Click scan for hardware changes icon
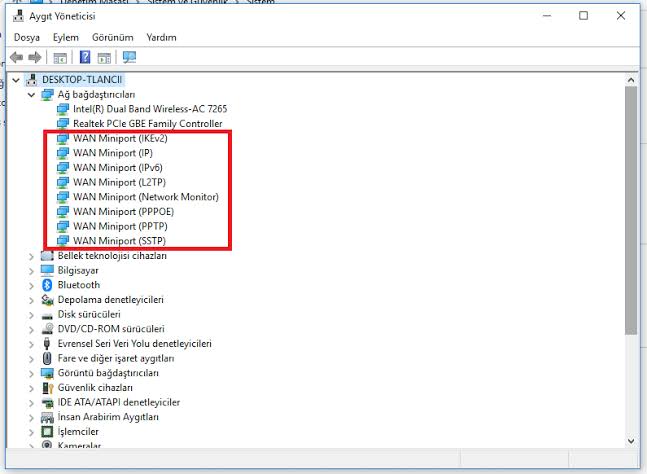The image size is (647, 474). (129, 57)
